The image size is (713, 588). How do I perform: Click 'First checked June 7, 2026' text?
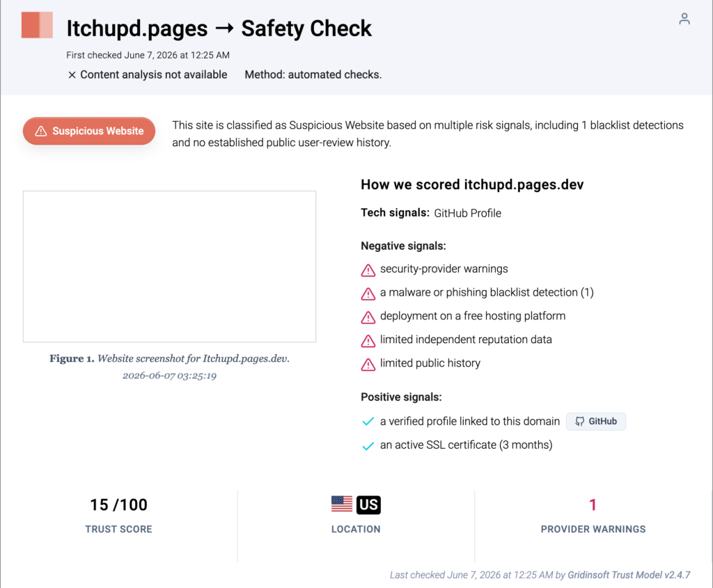click(x=148, y=55)
